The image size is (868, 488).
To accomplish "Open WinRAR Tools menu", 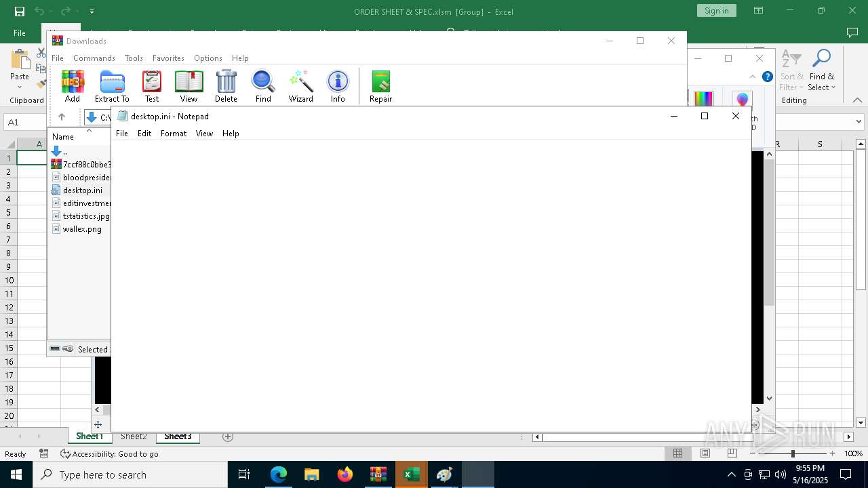I will tap(134, 58).
